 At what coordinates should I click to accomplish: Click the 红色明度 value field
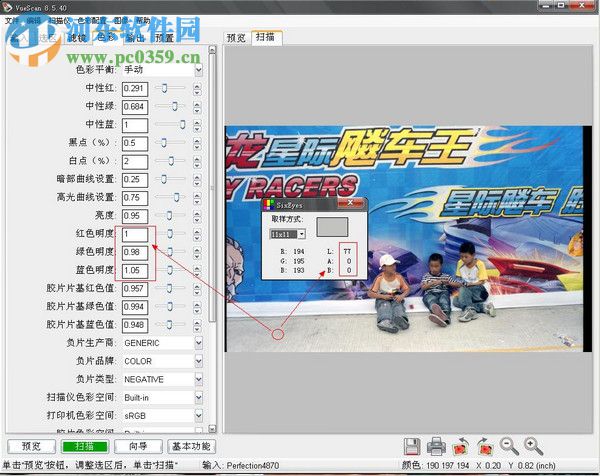point(135,234)
